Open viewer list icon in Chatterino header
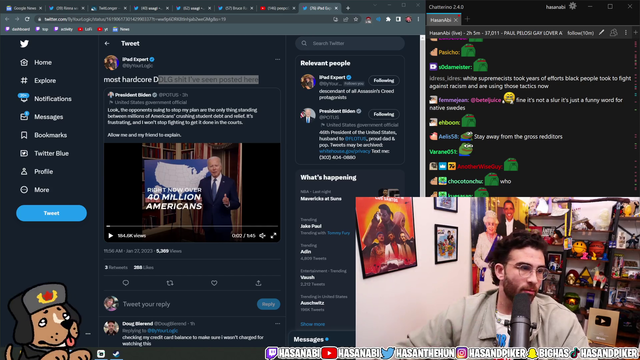 pos(613,33)
